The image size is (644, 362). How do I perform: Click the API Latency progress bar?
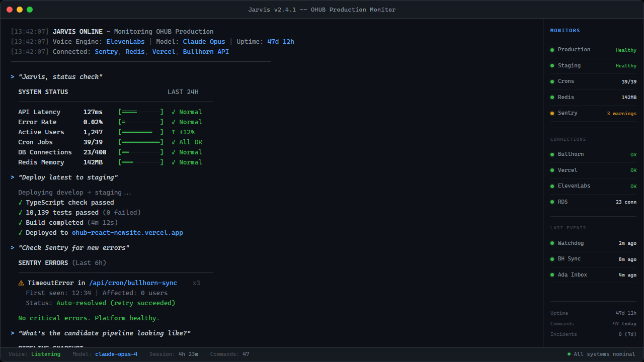pos(141,112)
